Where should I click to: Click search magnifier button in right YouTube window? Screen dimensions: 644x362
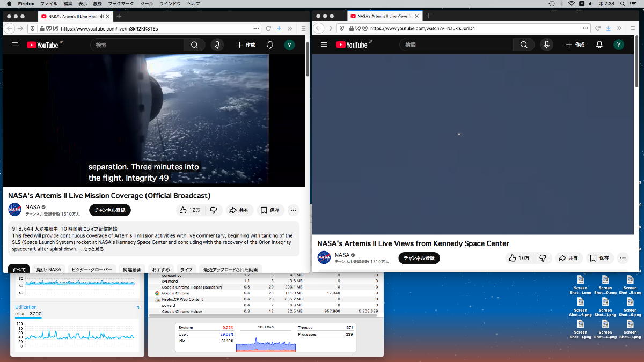point(524,45)
